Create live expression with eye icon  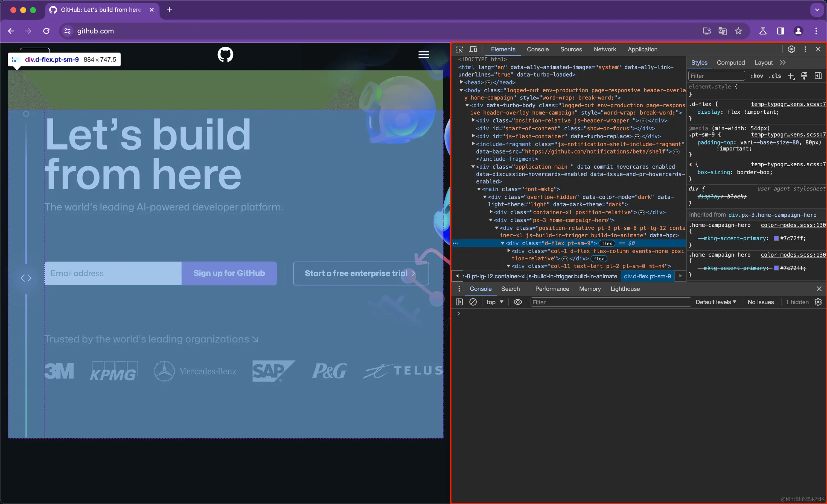point(517,302)
